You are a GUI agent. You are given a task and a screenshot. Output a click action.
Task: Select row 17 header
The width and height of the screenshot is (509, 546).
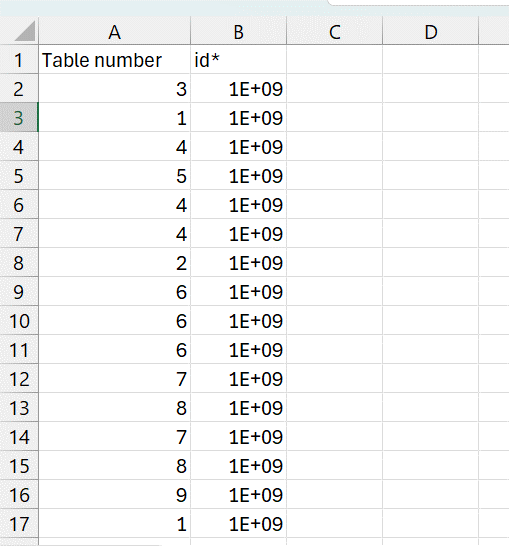point(19,524)
